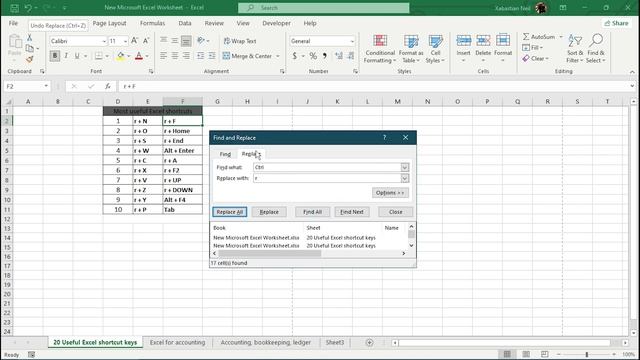Screen dimensions: 640x360
Task: Switch to the Data tab
Action: [x=185, y=23]
